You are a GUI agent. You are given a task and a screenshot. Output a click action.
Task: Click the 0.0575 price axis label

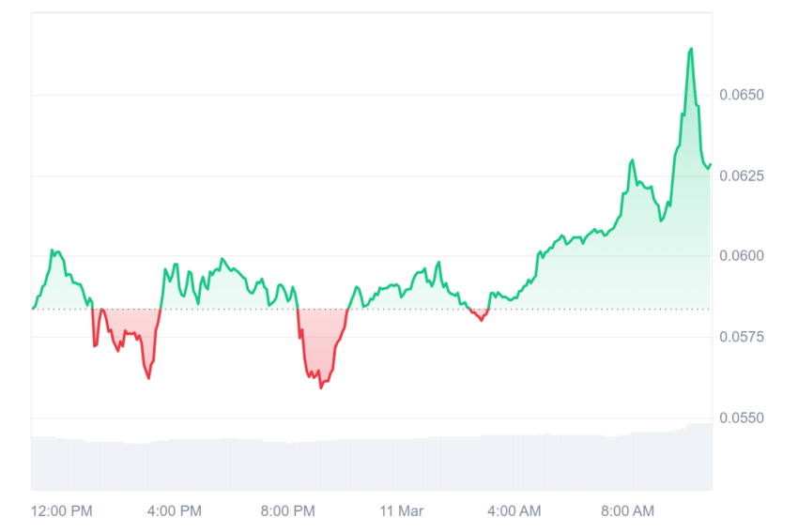(742, 337)
